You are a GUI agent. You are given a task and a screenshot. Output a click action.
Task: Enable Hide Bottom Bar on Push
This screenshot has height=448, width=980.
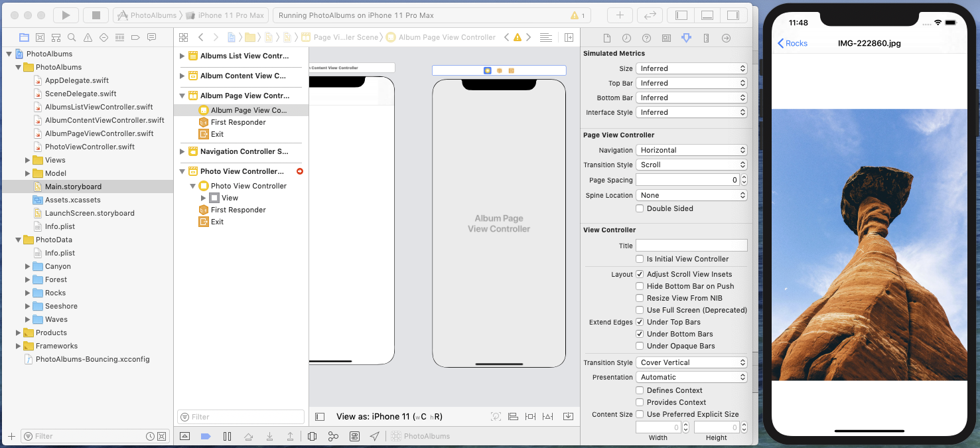tap(640, 286)
